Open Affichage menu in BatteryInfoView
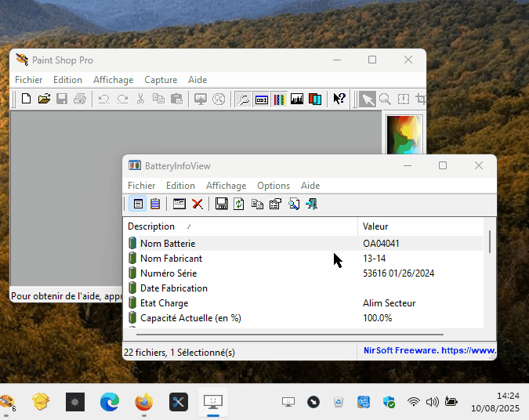This screenshot has height=420, width=529. coord(226,186)
